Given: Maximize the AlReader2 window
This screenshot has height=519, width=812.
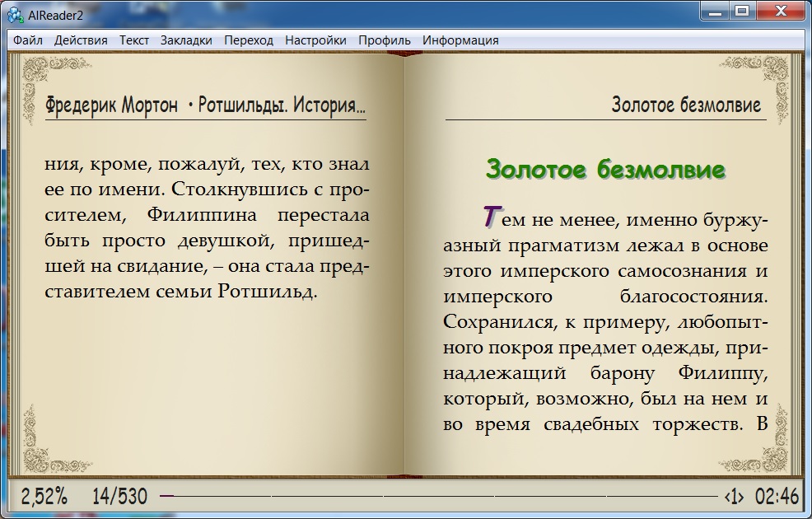Looking at the screenshot, I should [742, 12].
